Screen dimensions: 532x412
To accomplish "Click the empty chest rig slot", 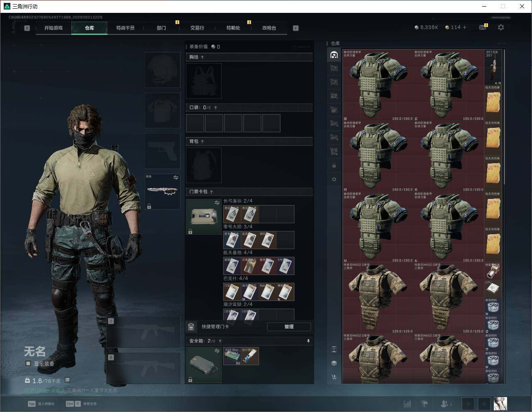I will click(204, 81).
